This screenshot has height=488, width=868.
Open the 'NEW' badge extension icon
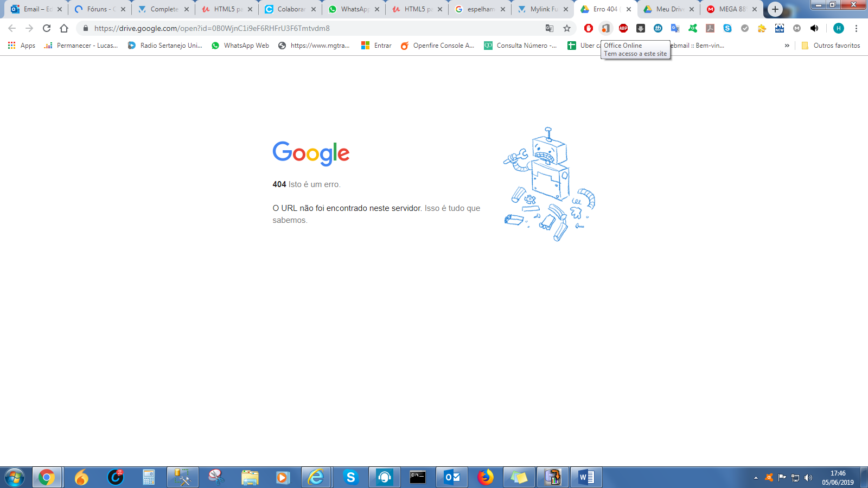pos(780,28)
